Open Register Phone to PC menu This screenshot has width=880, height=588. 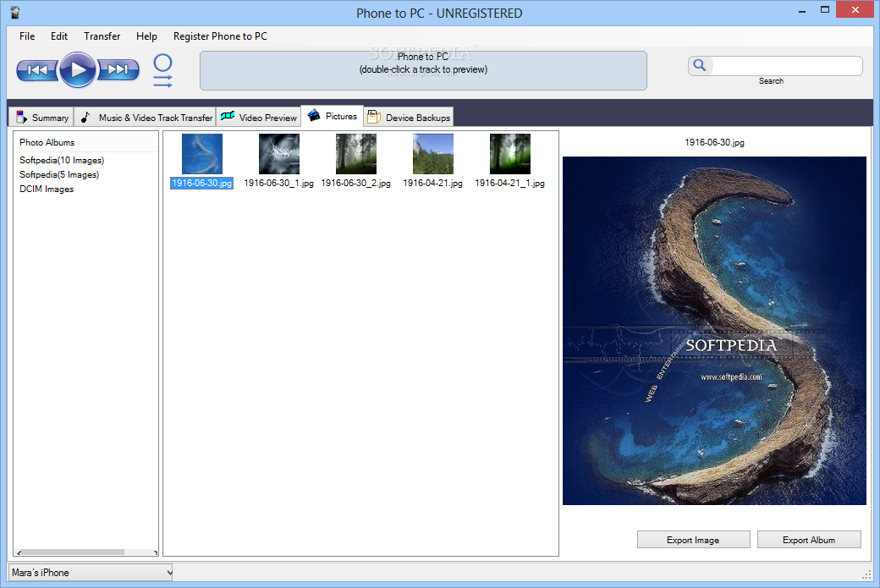point(220,36)
